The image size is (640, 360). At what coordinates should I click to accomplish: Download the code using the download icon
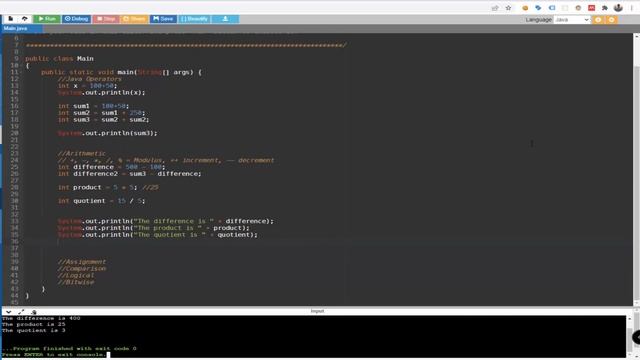(x=225, y=19)
